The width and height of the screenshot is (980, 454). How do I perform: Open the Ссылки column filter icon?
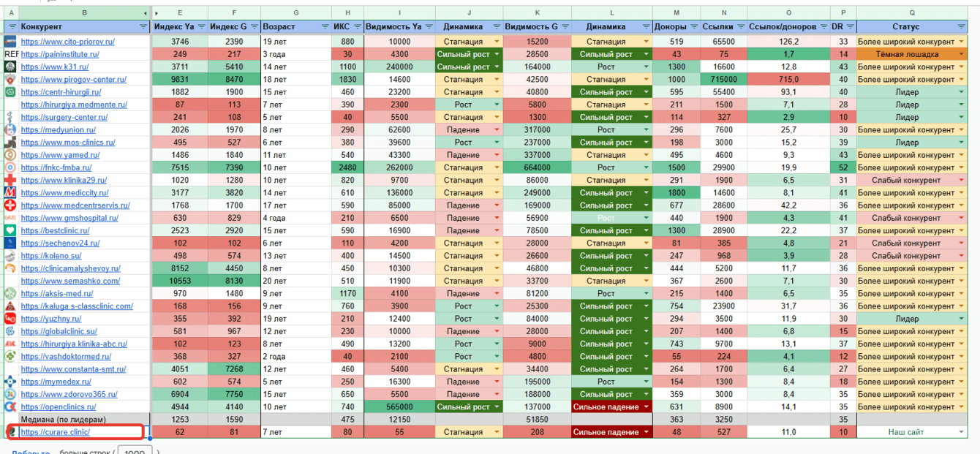pyautogui.click(x=741, y=26)
